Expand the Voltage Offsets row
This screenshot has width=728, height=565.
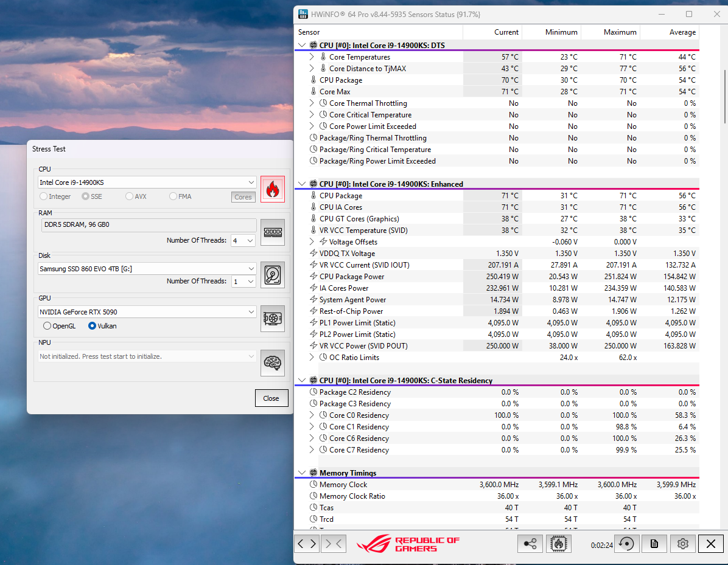click(312, 241)
